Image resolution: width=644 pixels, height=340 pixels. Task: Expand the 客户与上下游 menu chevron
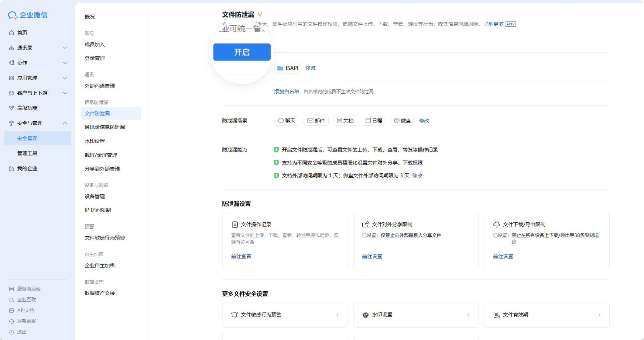tap(65, 93)
